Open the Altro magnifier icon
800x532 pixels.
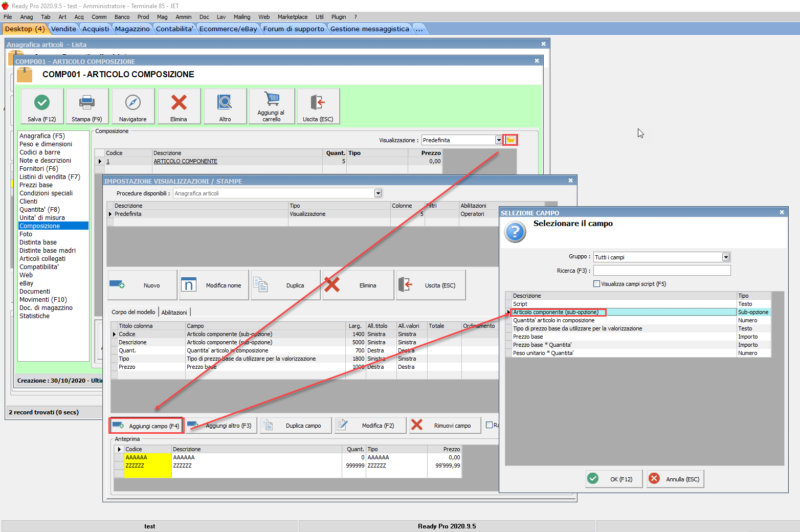[x=225, y=103]
